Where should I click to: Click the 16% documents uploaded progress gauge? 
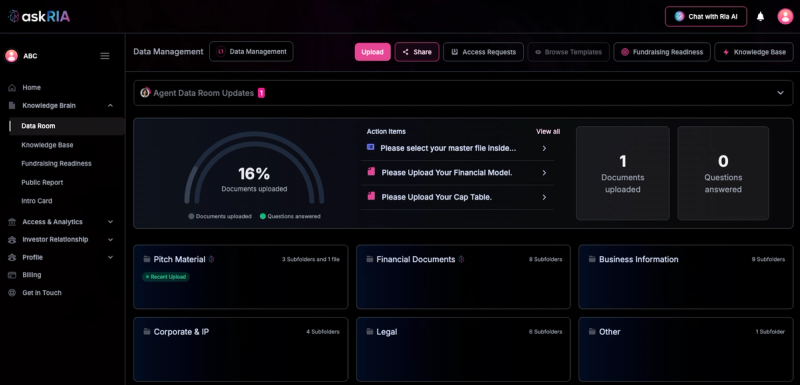[x=254, y=168]
